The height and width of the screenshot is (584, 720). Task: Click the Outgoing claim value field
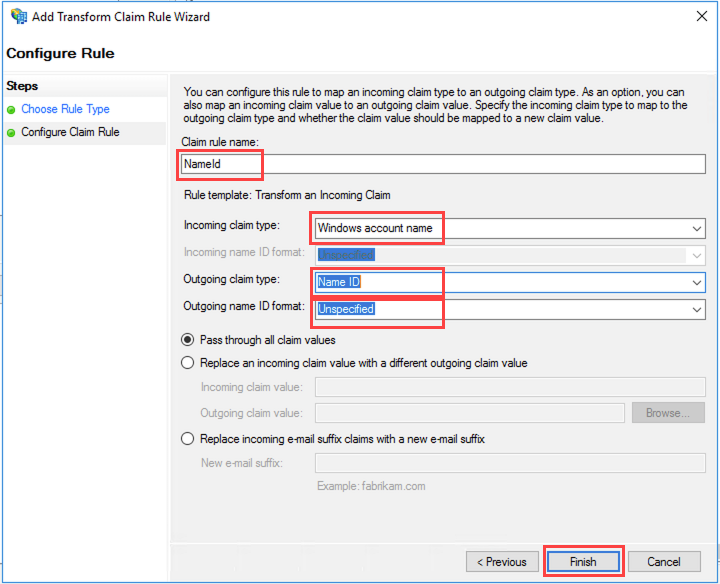click(470, 413)
